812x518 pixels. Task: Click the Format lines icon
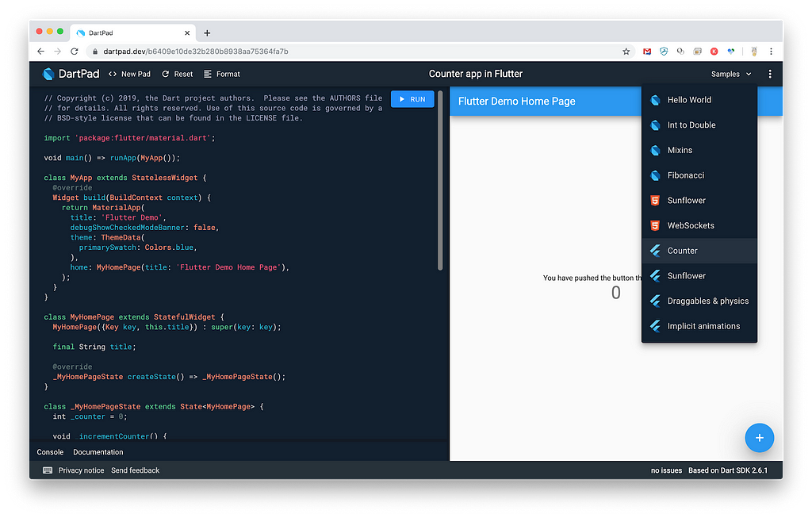[x=208, y=74]
